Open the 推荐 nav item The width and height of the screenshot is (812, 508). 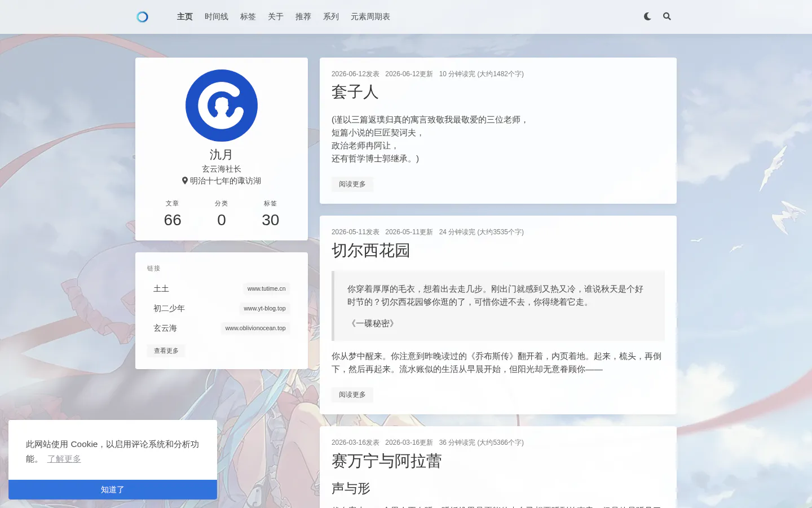[x=303, y=17]
